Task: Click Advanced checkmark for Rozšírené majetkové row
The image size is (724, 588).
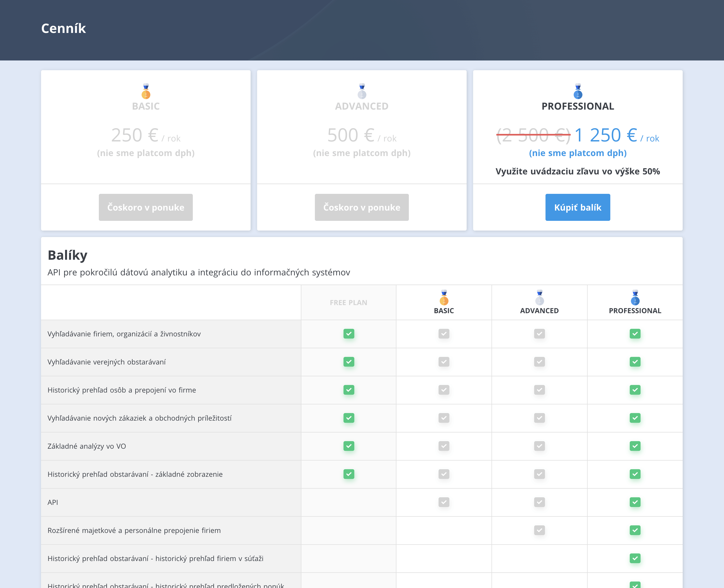Action: point(539,530)
